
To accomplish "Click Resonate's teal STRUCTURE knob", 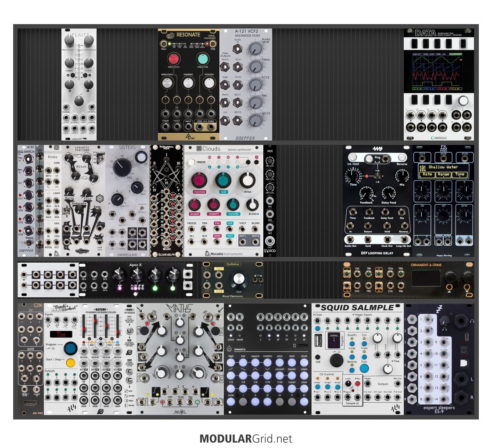I will click(203, 58).
